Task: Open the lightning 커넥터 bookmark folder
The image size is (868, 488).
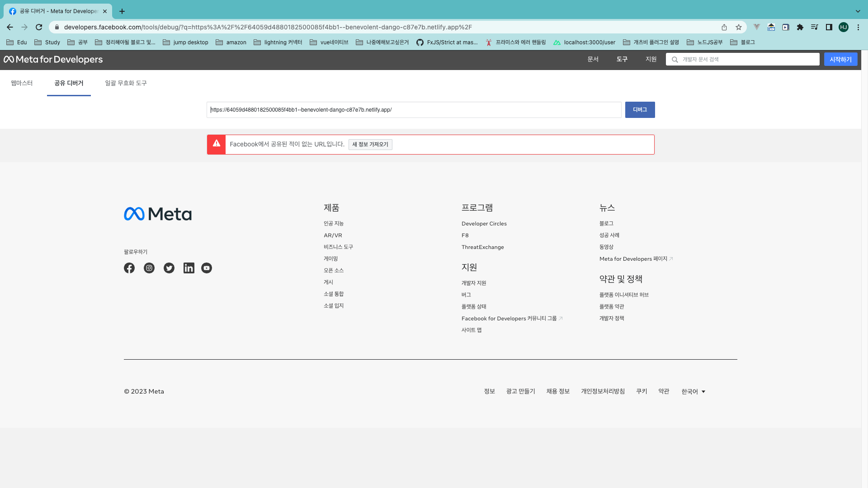Action: click(278, 42)
